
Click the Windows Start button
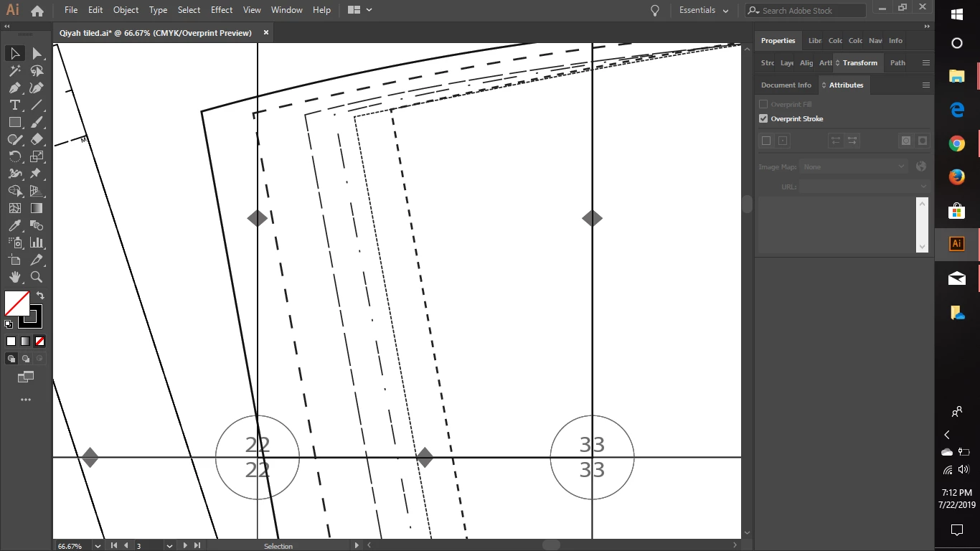[956, 14]
